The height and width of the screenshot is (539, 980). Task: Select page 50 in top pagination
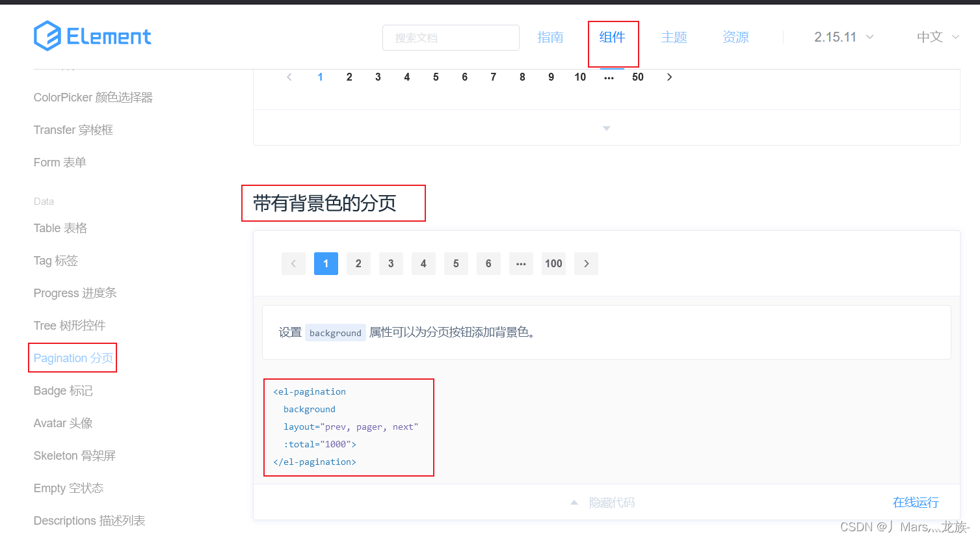click(638, 77)
